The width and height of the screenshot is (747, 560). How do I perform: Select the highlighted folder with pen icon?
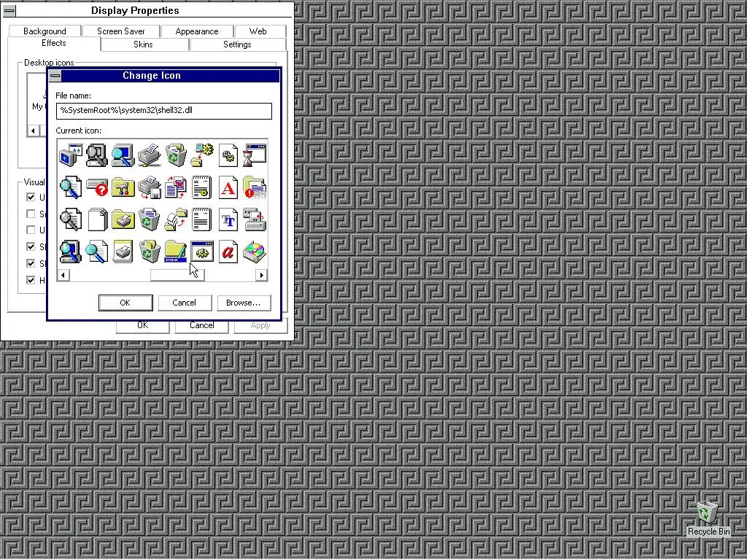coord(175,252)
